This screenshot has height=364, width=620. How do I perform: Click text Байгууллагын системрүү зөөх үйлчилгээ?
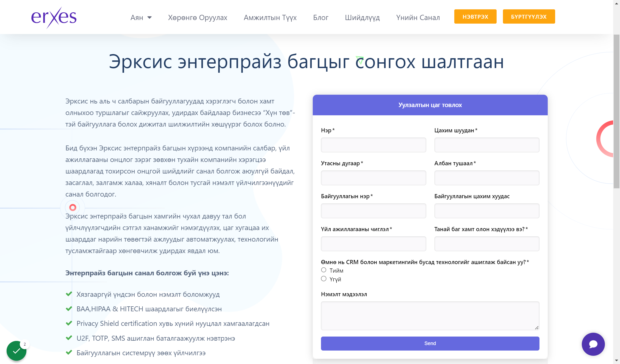click(x=141, y=353)
